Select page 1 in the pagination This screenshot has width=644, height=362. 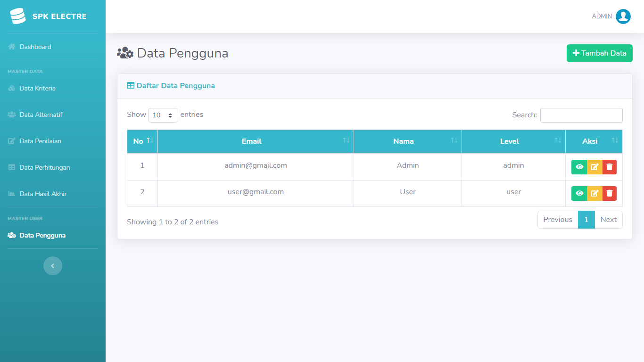click(x=586, y=220)
